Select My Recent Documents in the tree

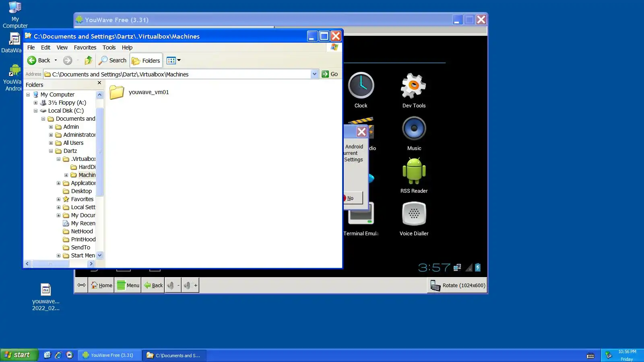click(x=83, y=223)
